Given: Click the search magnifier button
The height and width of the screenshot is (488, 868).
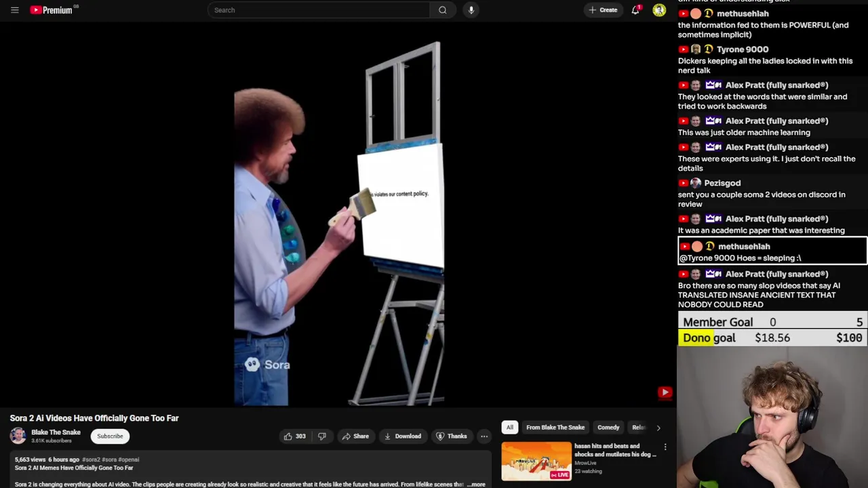Looking at the screenshot, I should pyautogui.click(x=442, y=10).
